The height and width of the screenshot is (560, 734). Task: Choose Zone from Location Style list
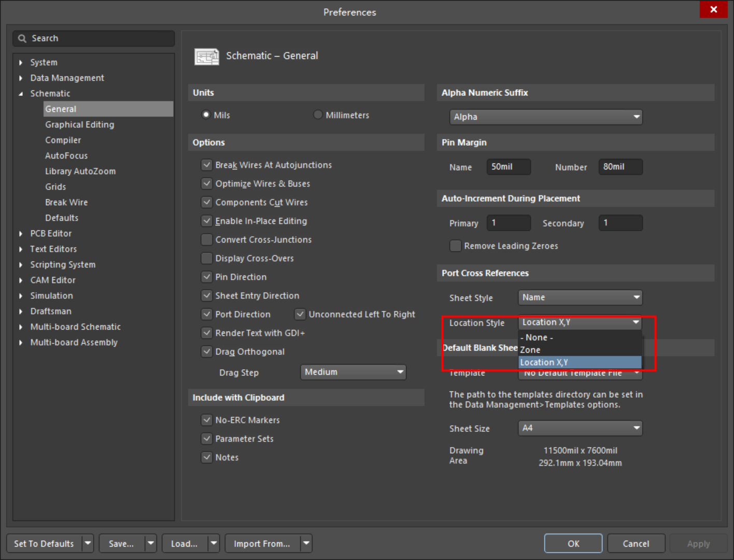tap(530, 350)
